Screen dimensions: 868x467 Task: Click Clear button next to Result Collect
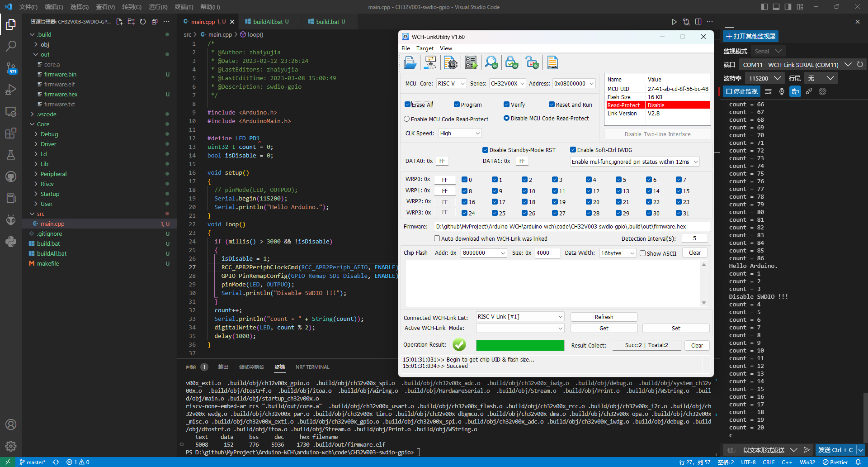(x=697, y=345)
